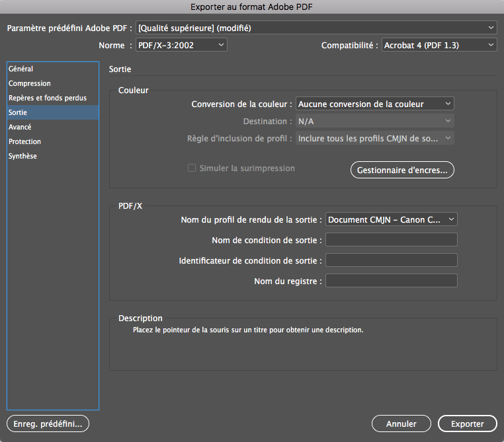Image resolution: width=504 pixels, height=442 pixels.
Task: Click the greyed Destination N/A dropdown
Action: (374, 122)
